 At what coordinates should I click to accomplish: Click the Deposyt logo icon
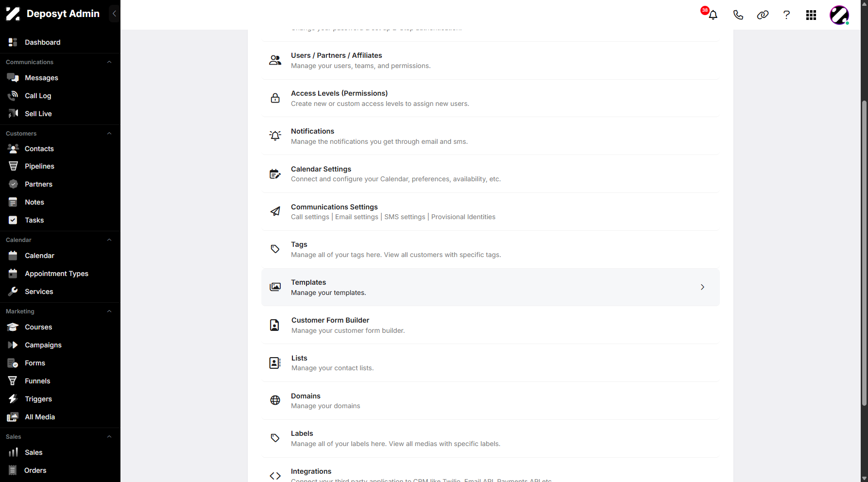[x=13, y=14]
